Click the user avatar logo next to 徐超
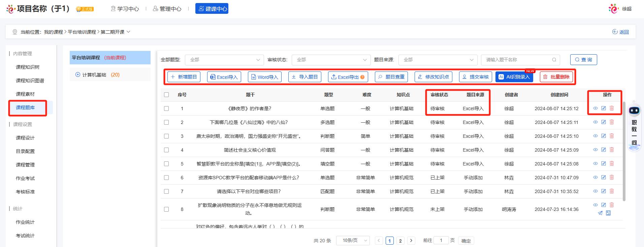644x247 pixels. coord(613,9)
